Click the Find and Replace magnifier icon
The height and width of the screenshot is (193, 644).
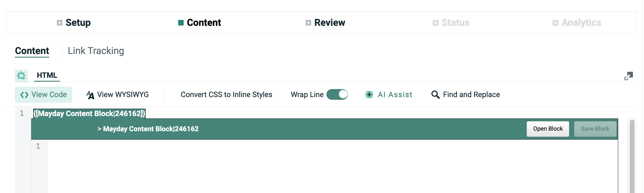pos(435,95)
